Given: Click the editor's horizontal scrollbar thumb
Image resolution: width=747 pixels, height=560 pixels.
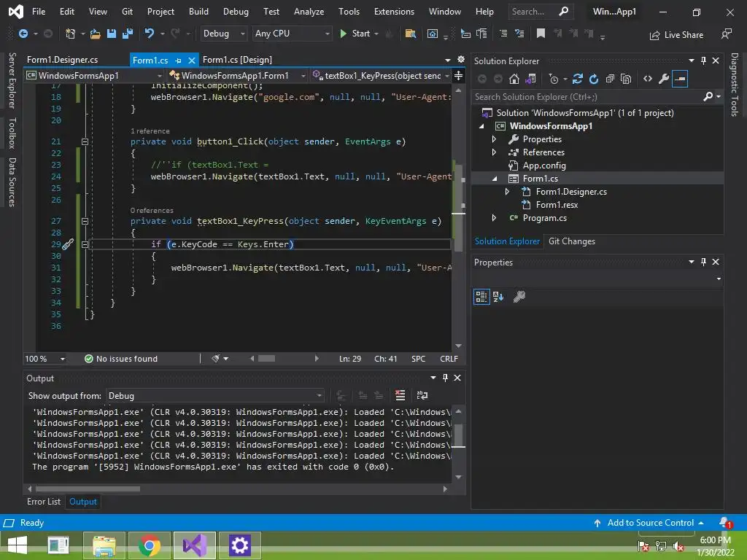Looking at the screenshot, I should tap(266, 359).
